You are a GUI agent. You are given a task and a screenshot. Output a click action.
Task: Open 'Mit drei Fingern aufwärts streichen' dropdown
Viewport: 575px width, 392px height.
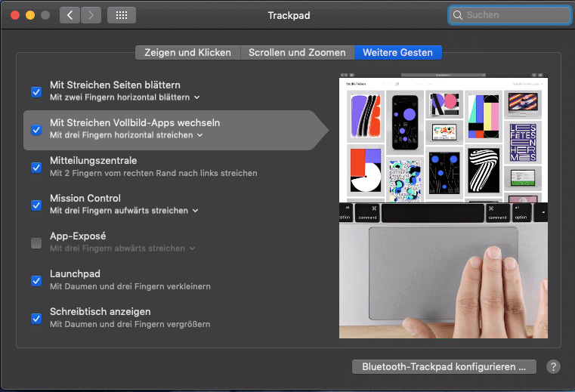[x=125, y=211]
